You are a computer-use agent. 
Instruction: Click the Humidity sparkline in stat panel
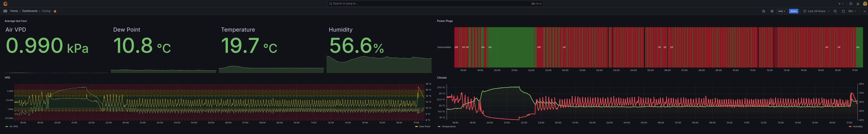click(379, 65)
